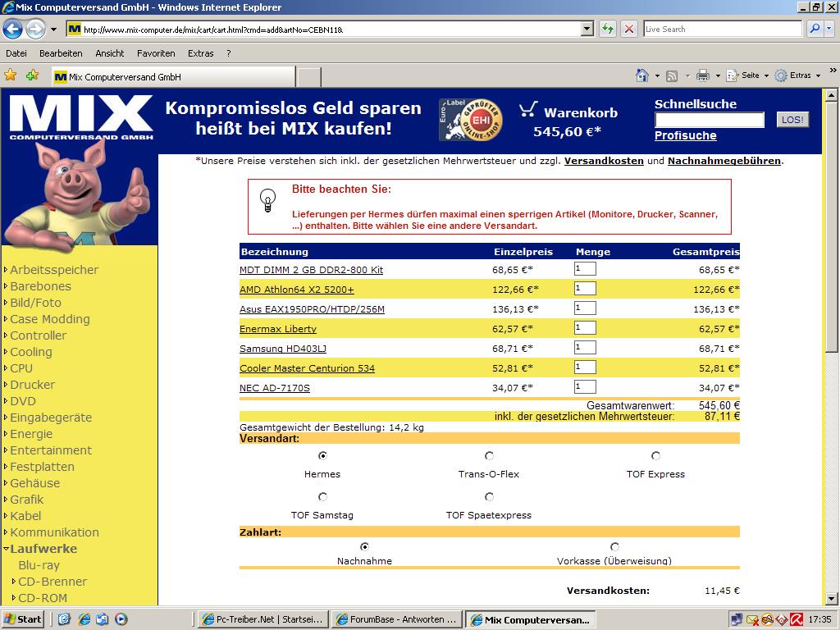Switch to Pc-Treiber.Net taskbar window

pos(262,619)
